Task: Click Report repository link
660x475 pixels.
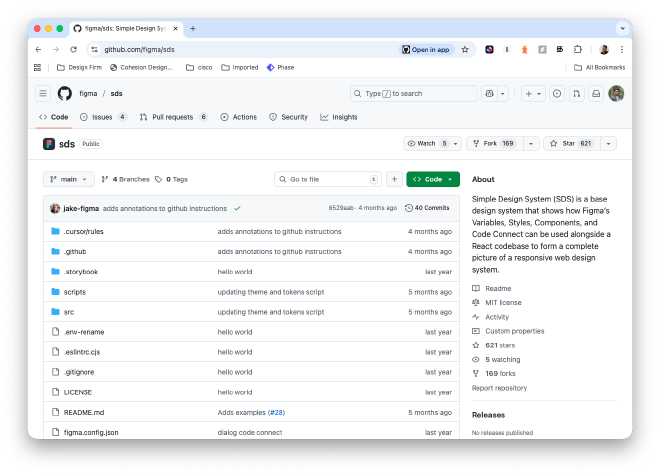Action: click(x=499, y=388)
